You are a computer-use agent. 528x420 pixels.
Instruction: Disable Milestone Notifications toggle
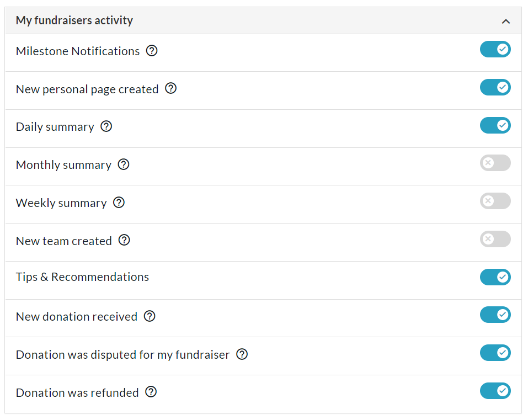click(x=495, y=50)
